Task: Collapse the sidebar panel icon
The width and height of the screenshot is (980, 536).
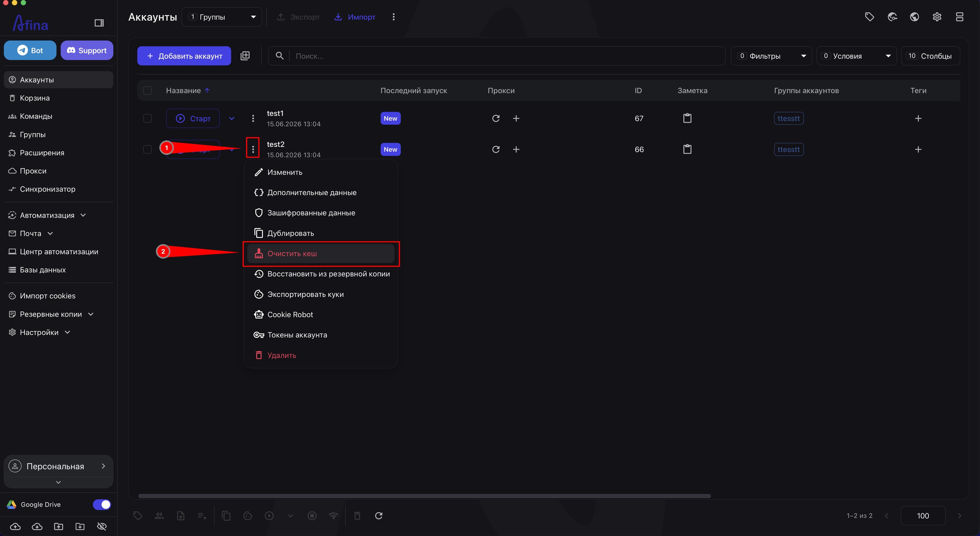Action: (99, 23)
